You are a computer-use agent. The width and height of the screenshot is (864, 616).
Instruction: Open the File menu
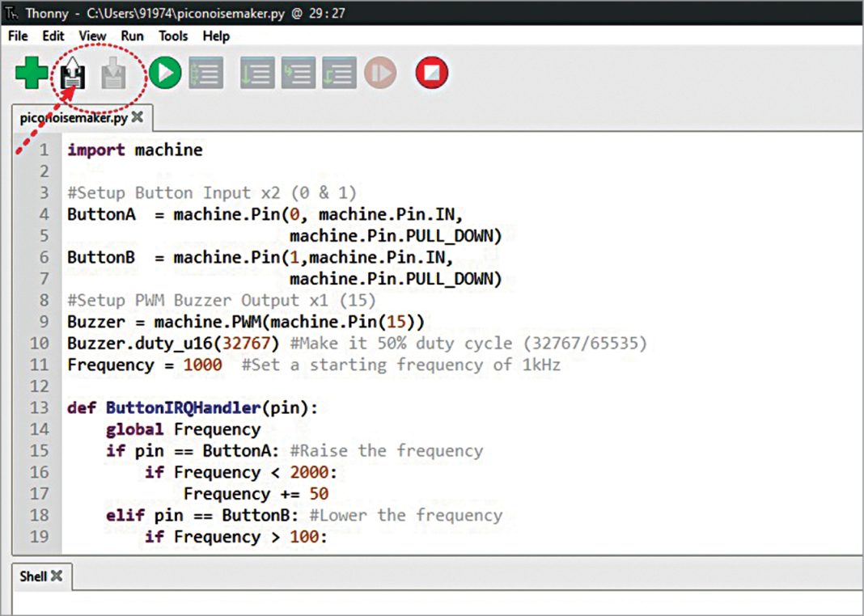17,36
